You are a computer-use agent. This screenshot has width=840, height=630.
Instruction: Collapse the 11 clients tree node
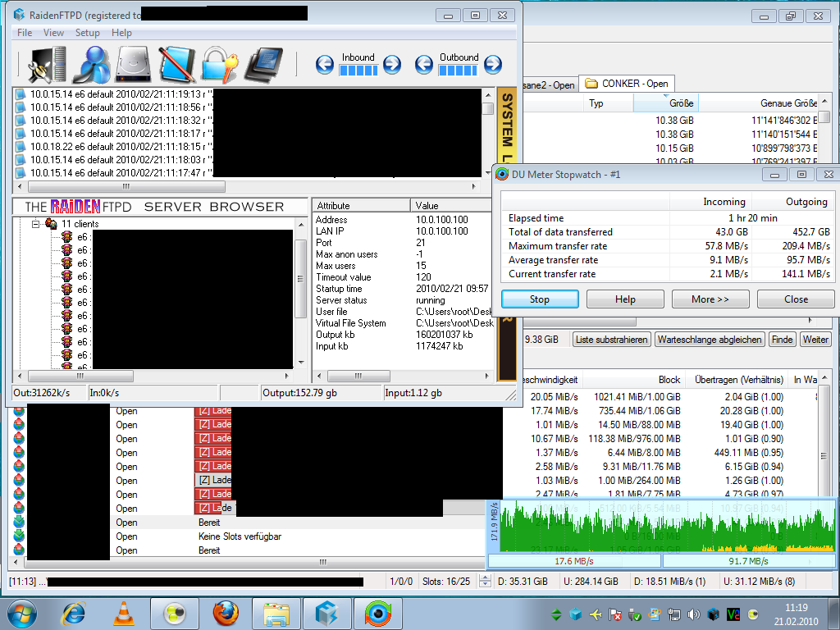[x=36, y=224]
